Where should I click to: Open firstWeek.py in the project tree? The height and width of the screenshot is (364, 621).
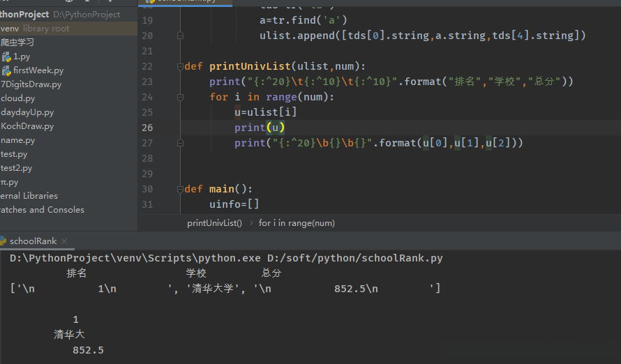pos(38,70)
